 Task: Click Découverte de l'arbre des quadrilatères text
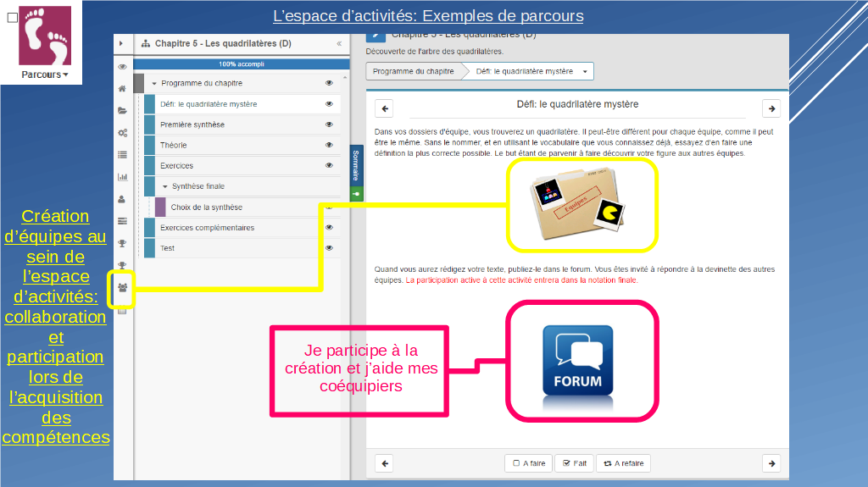click(x=435, y=52)
